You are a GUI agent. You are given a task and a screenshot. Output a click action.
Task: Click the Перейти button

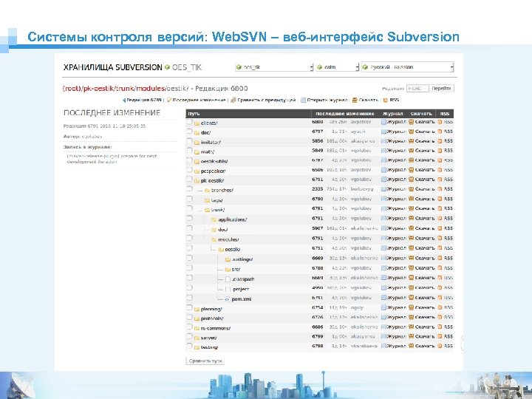pyautogui.click(x=441, y=89)
